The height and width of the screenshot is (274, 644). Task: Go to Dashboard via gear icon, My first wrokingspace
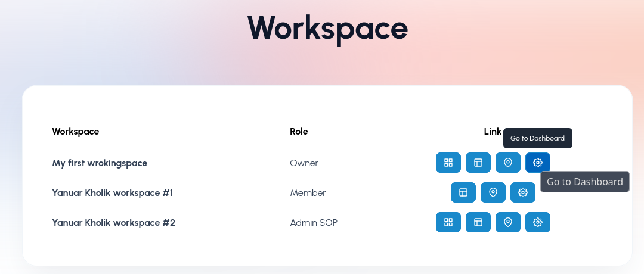tap(538, 163)
